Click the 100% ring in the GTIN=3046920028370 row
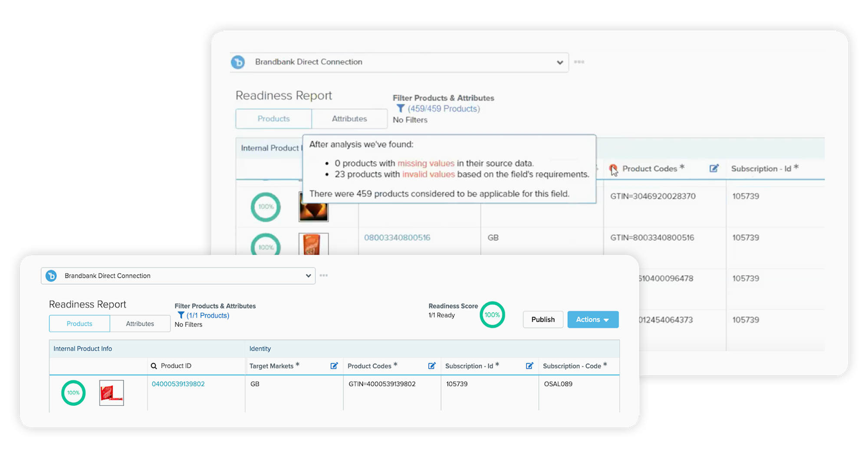 (266, 207)
